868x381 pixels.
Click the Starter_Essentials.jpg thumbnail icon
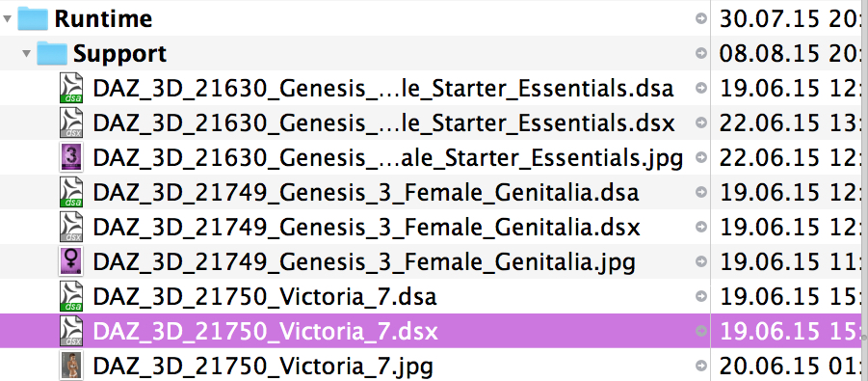[71, 157]
